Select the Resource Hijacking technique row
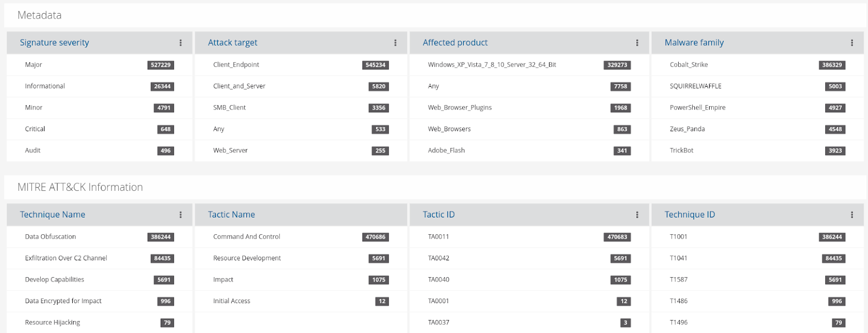This screenshot has width=868, height=333. (100, 322)
